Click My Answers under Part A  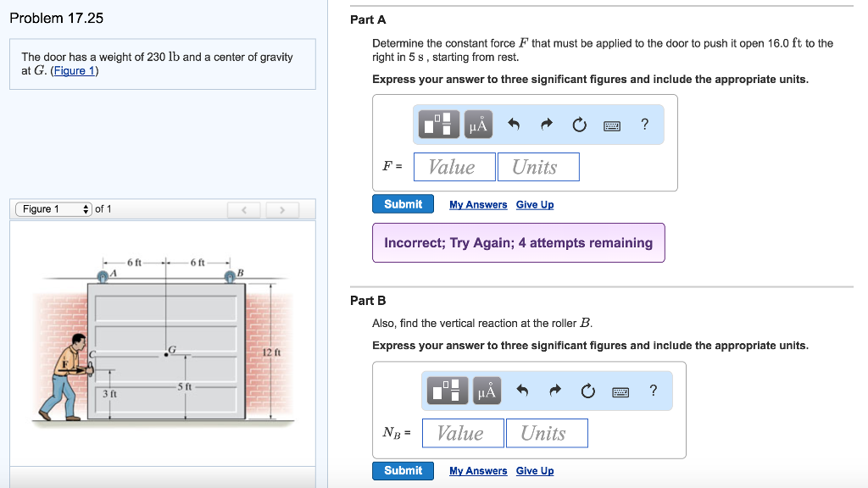[x=477, y=204]
